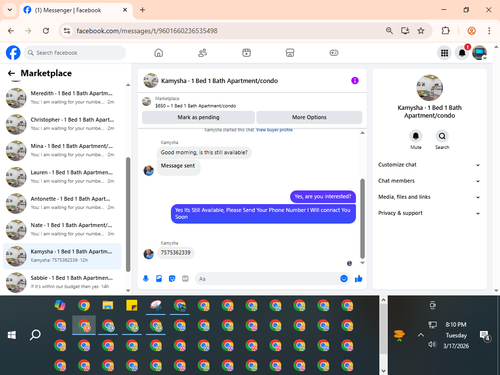Open the Windows Start button
The image size is (500, 375).
tap(12, 335)
